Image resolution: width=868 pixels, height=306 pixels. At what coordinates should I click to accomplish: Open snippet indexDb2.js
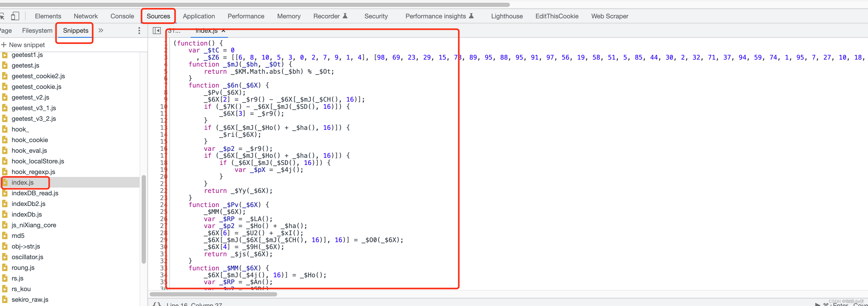pos(28,204)
